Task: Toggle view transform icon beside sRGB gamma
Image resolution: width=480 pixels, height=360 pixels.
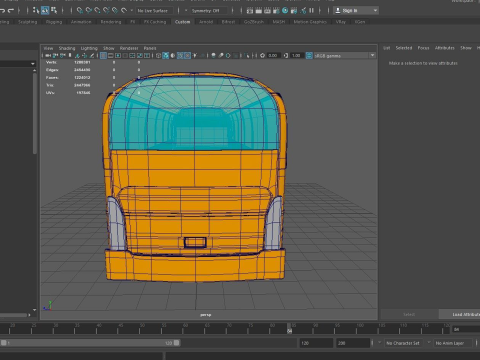Action: tap(309, 55)
